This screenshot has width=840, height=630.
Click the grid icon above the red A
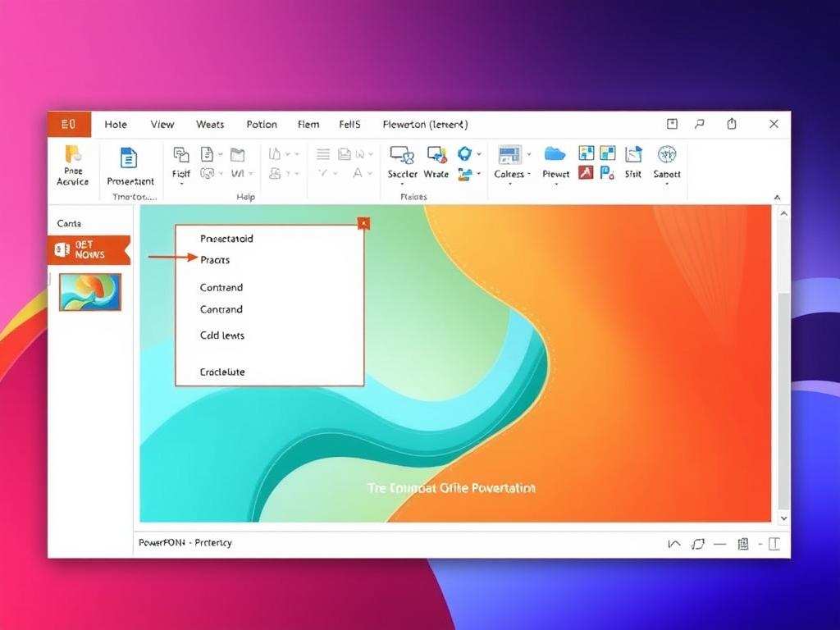click(x=586, y=153)
